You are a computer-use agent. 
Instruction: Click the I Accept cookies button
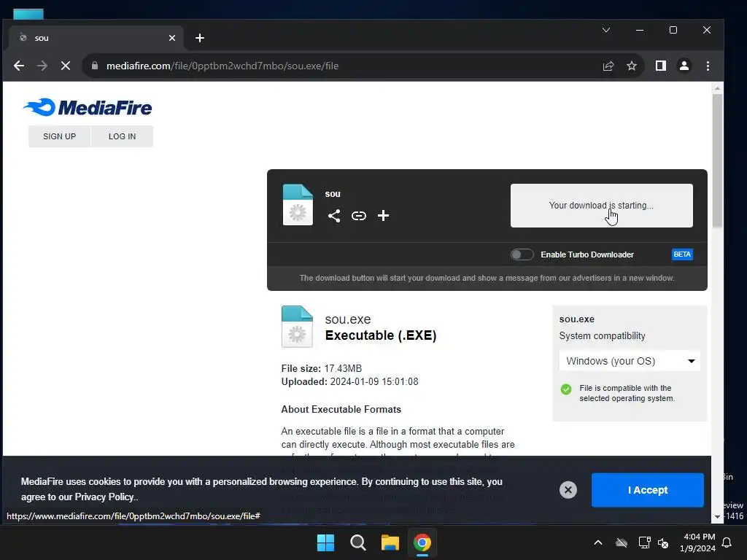coord(648,490)
